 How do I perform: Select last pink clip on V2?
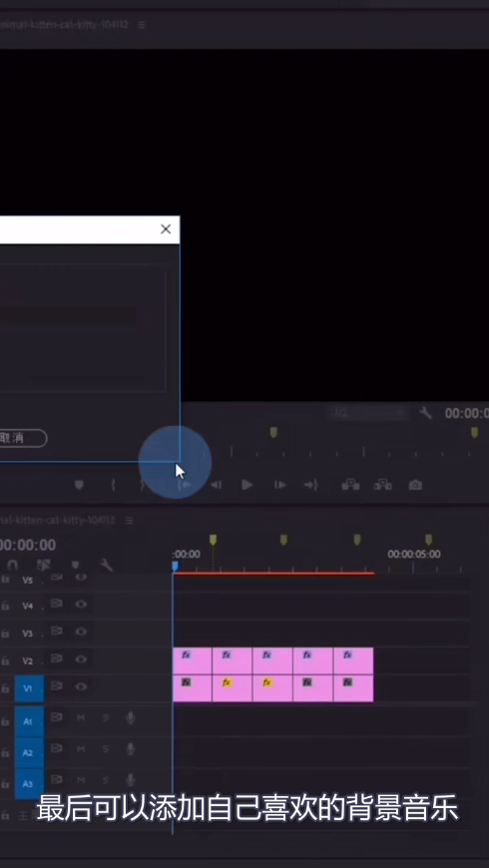click(x=353, y=660)
